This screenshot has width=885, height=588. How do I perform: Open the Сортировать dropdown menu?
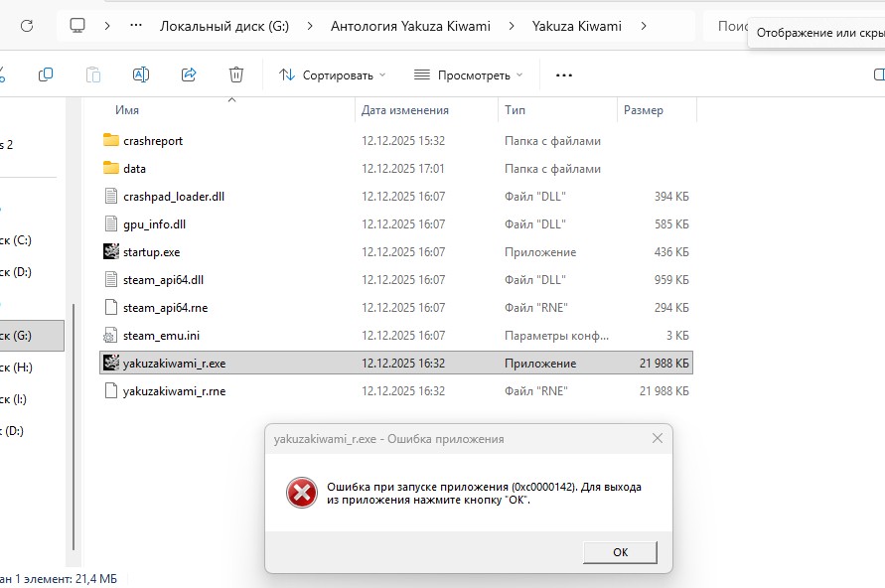click(x=332, y=74)
